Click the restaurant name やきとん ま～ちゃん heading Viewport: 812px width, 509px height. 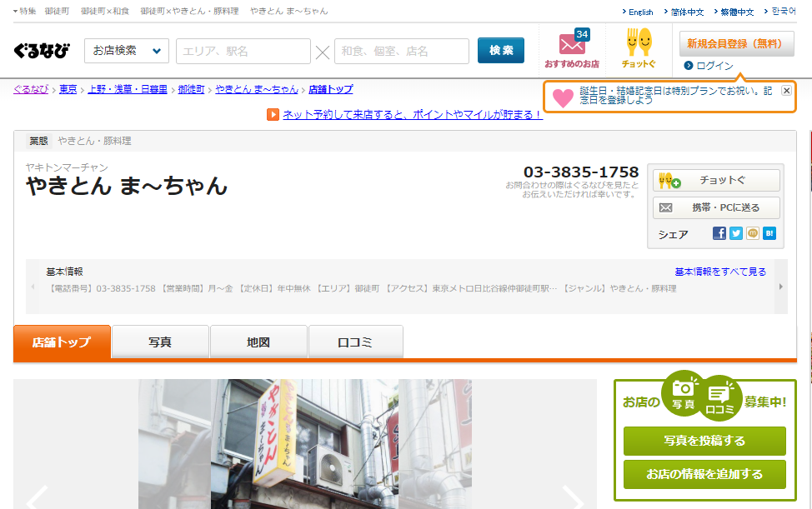pyautogui.click(x=127, y=186)
